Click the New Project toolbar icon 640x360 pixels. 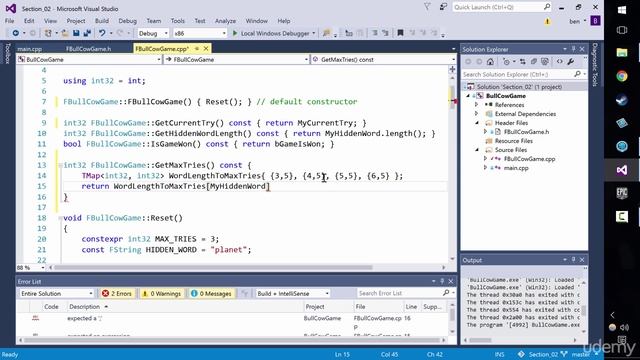coord(48,33)
